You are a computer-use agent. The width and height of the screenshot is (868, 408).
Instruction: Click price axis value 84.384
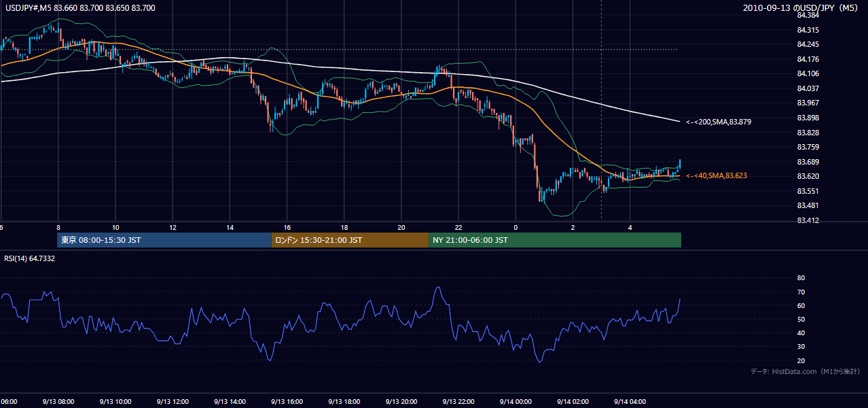tap(808, 15)
